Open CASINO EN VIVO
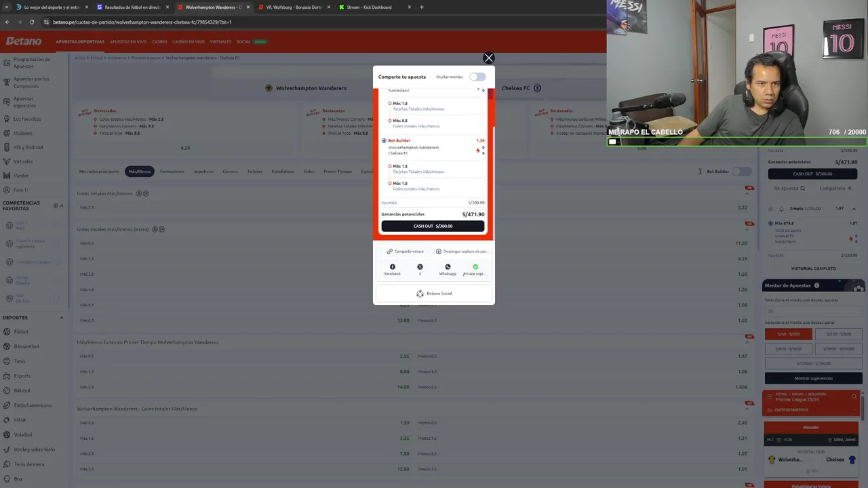This screenshot has height=488, width=868. point(189,41)
